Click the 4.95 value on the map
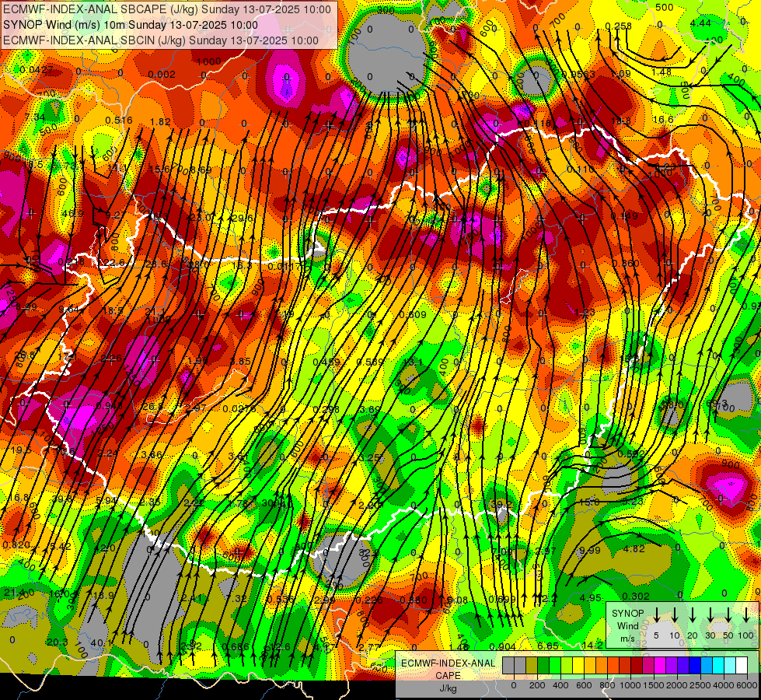 [x=591, y=597]
